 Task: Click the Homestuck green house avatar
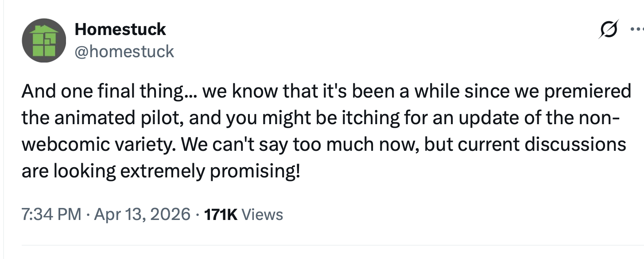click(x=44, y=40)
